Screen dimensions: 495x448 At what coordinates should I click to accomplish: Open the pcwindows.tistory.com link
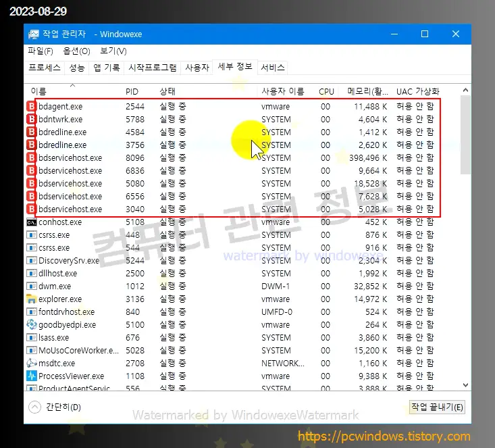point(384,437)
